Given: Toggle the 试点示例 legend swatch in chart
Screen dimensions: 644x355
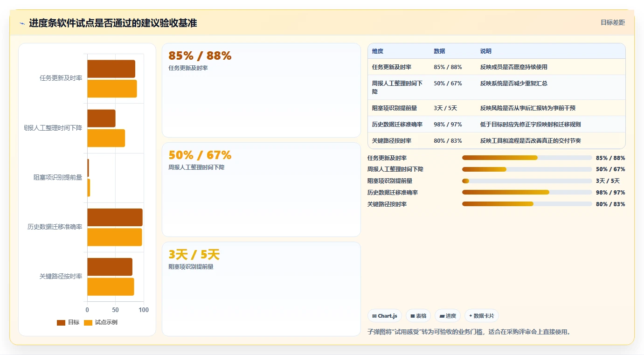Looking at the screenshot, I should point(88,322).
